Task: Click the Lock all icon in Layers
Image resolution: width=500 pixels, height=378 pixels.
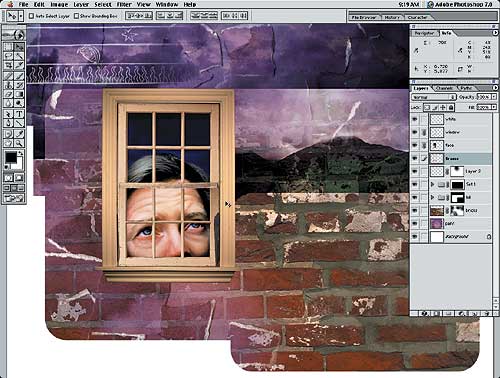Action: coord(451,107)
